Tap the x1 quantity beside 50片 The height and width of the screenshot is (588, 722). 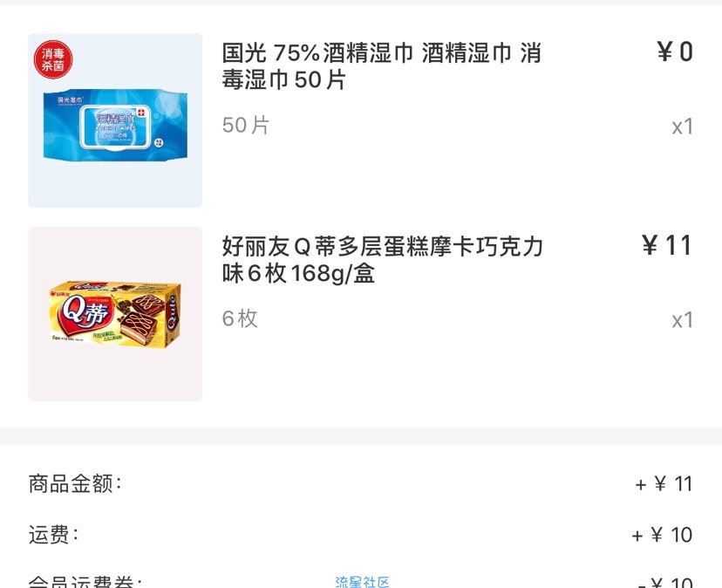[683, 126]
